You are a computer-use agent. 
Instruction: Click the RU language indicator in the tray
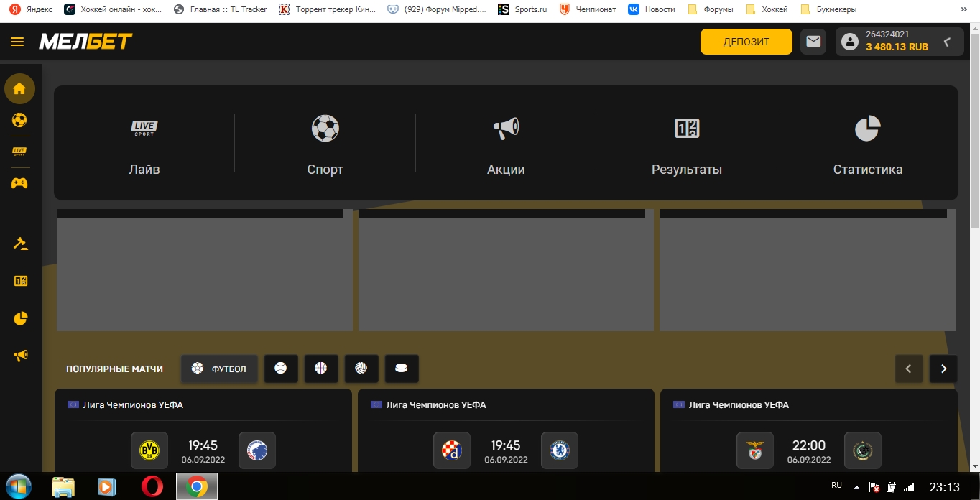836,486
